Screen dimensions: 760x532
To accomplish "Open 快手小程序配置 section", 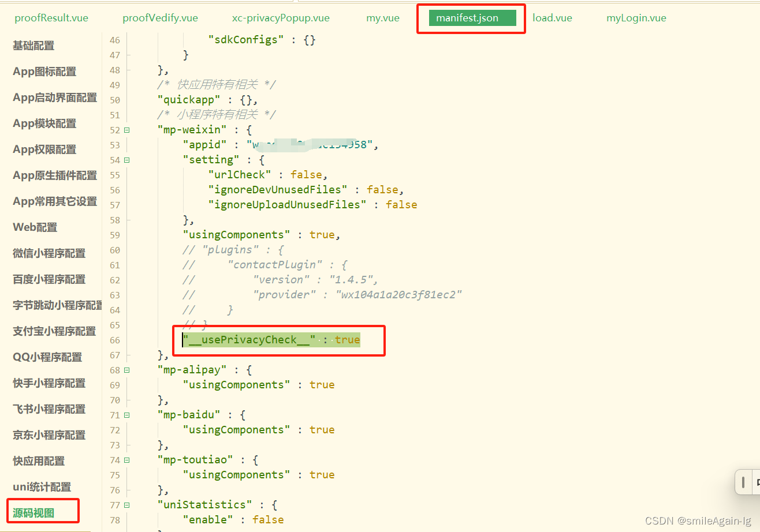I will [49, 383].
